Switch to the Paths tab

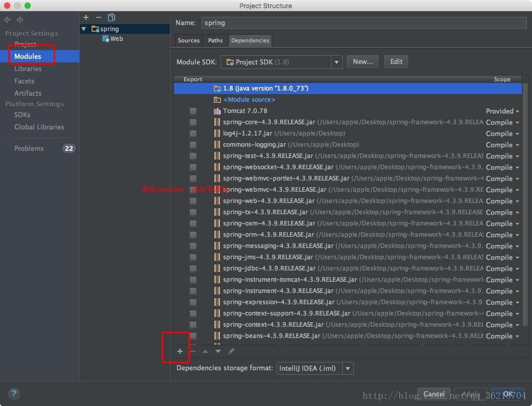[x=215, y=40]
